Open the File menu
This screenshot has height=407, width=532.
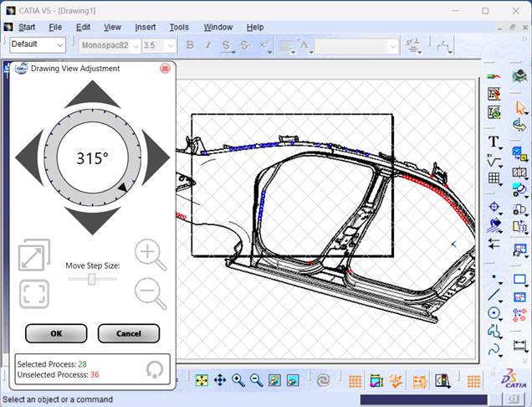coord(55,27)
